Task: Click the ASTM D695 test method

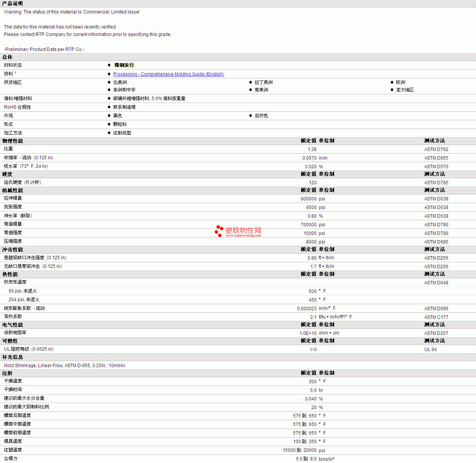Action: coord(436,242)
